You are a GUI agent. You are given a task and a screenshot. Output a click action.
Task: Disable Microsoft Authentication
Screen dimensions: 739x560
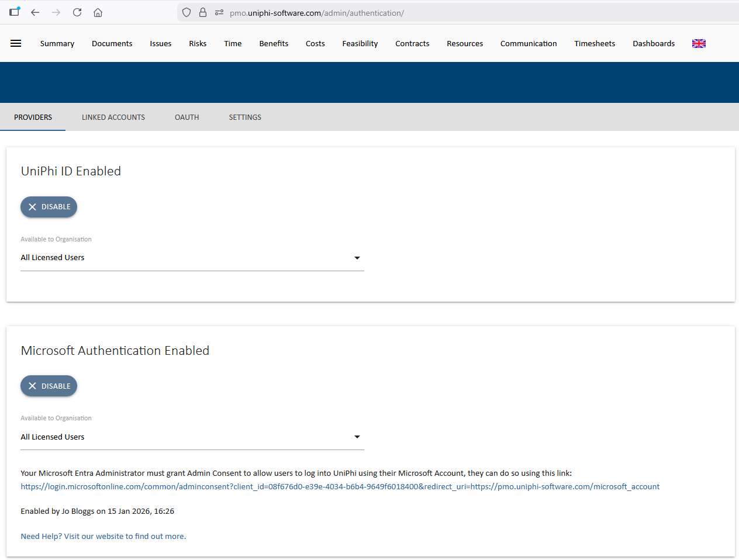point(49,386)
